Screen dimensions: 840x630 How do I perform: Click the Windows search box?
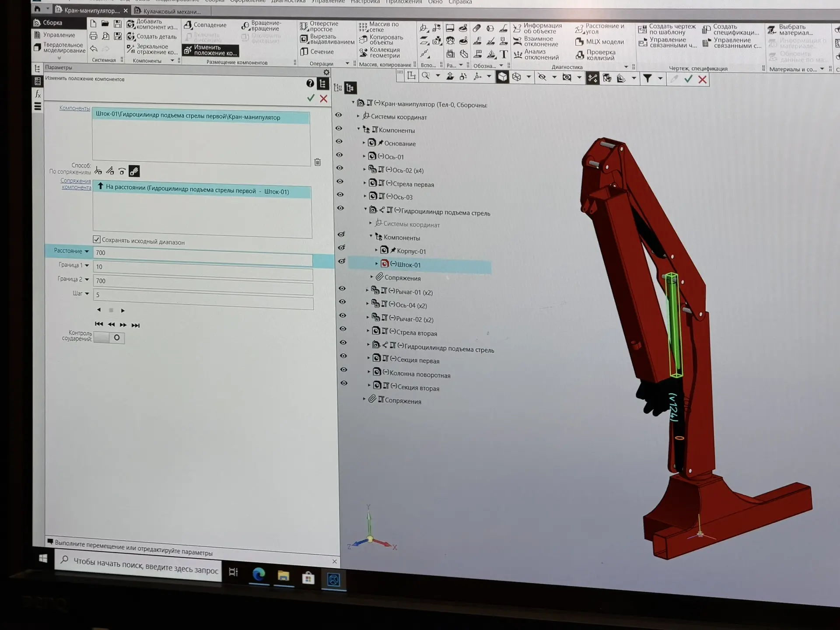138,566
